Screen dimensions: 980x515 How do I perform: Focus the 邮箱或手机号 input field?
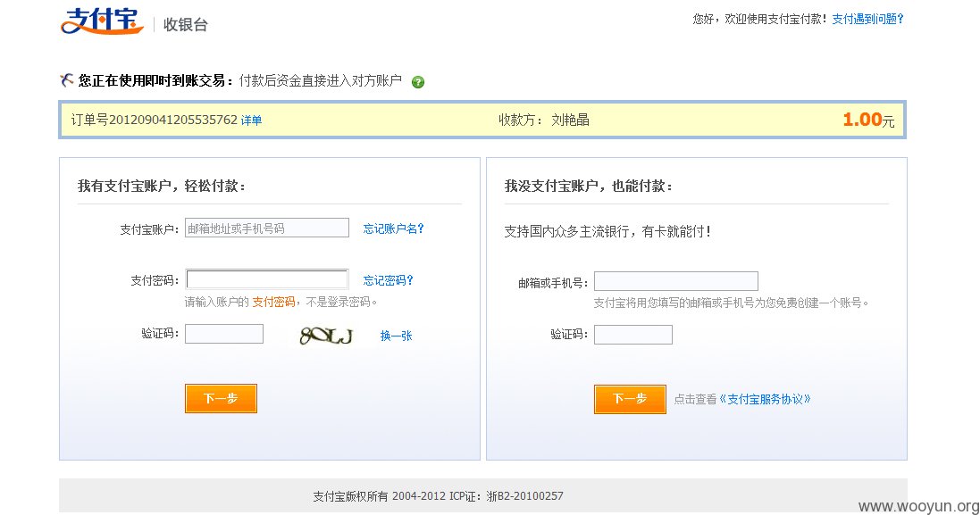676,281
